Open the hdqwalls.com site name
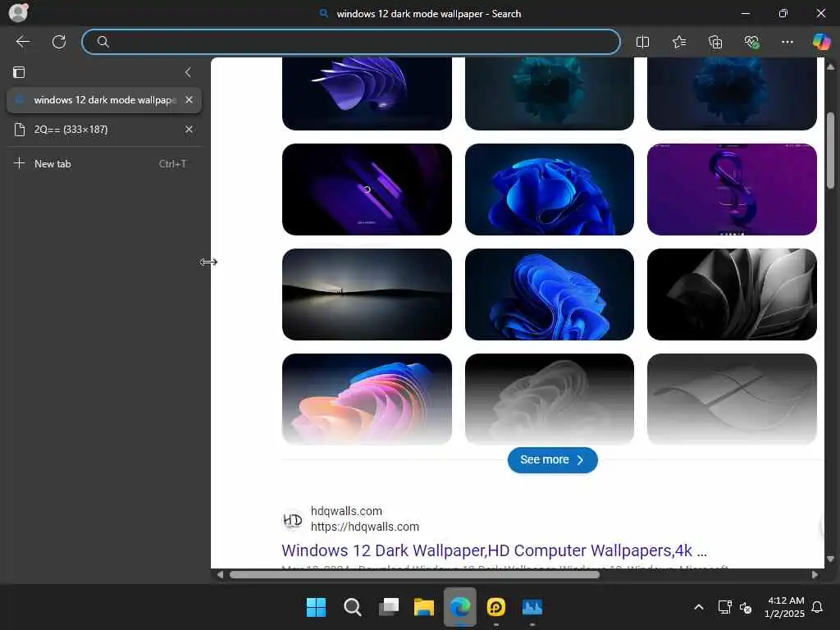The height and width of the screenshot is (630, 840). click(346, 511)
